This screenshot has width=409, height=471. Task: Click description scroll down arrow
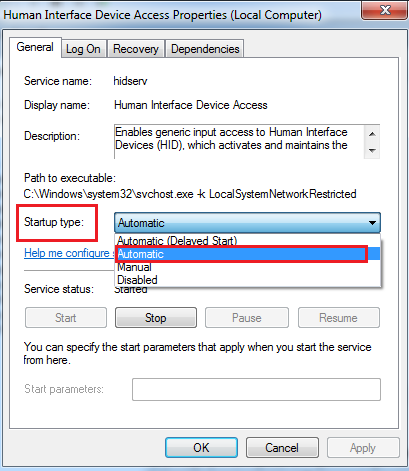(372, 151)
